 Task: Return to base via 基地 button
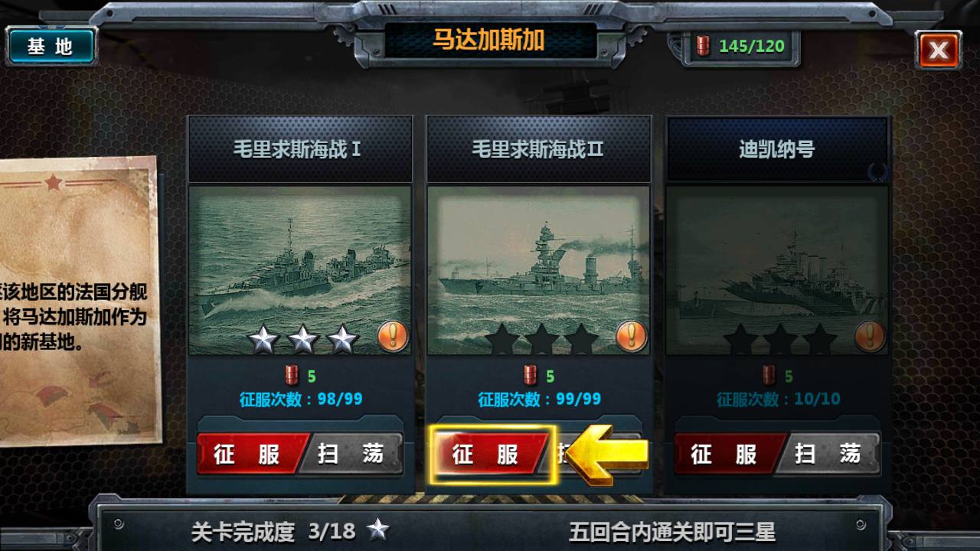click(51, 46)
